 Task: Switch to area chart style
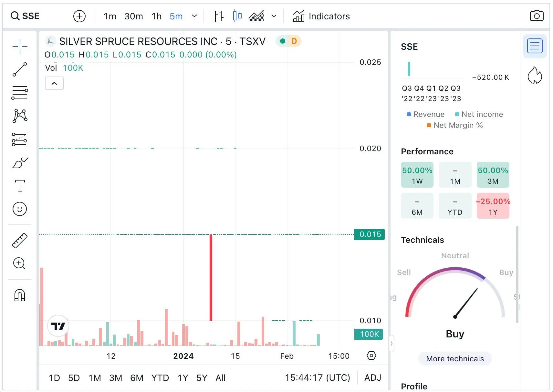coord(256,16)
